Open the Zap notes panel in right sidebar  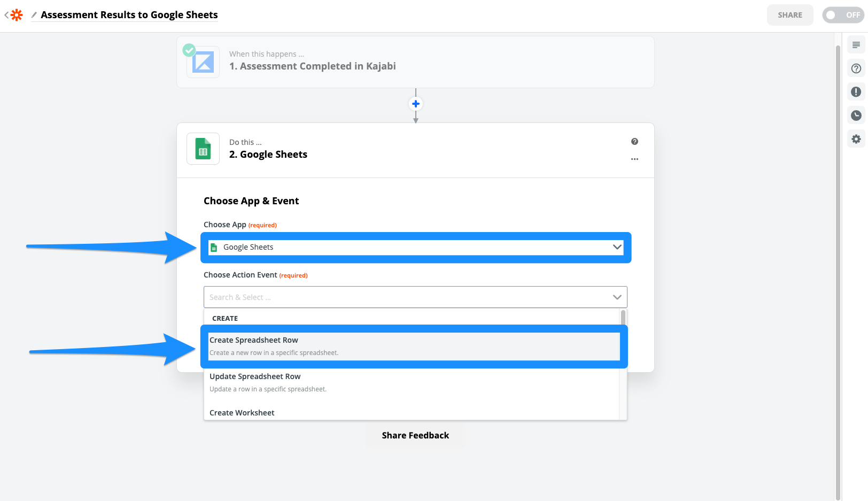click(856, 45)
